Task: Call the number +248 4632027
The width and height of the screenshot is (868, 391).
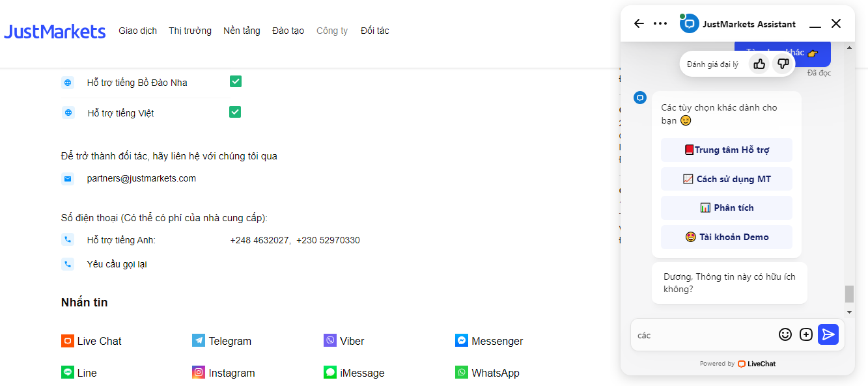Action: (260, 240)
